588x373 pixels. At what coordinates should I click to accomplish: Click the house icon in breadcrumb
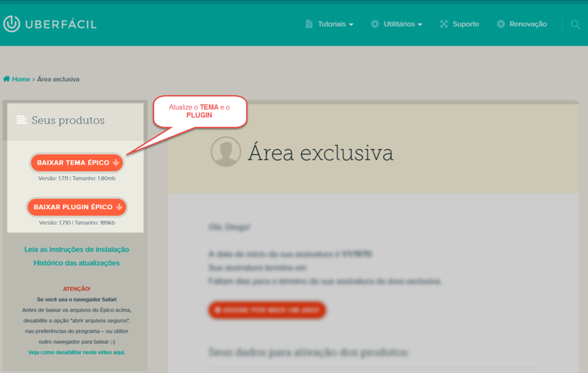click(7, 79)
